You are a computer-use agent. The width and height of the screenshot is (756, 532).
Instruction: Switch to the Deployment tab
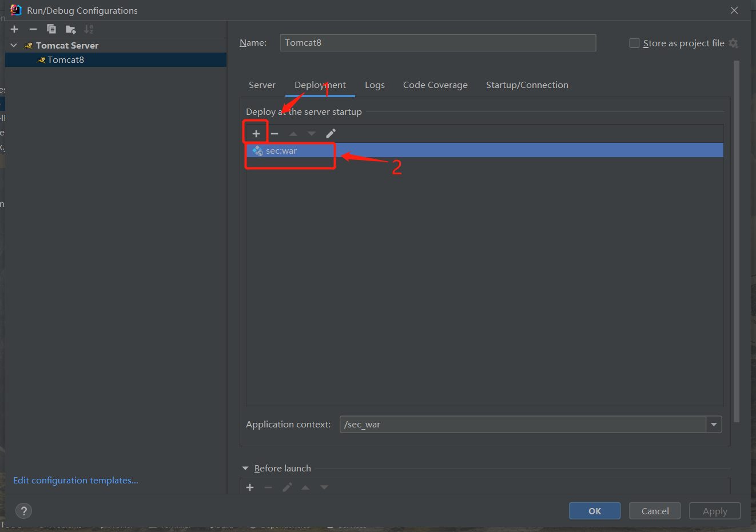(x=320, y=85)
